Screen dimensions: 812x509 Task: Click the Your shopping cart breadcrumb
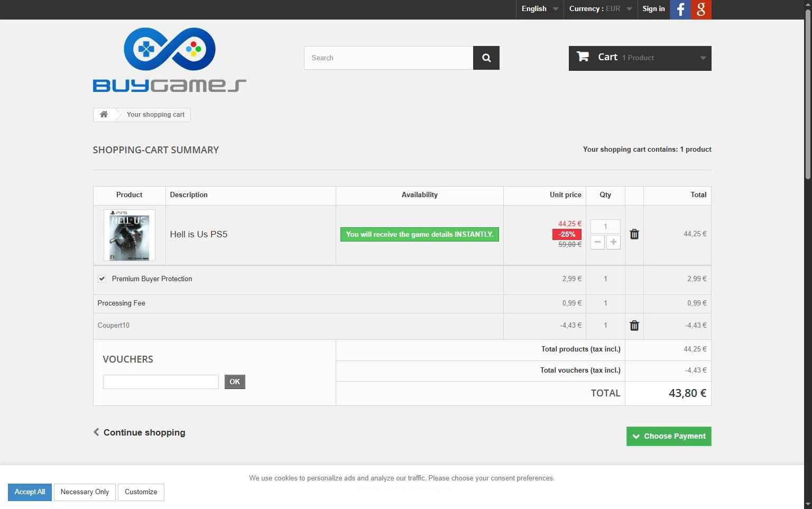[155, 115]
